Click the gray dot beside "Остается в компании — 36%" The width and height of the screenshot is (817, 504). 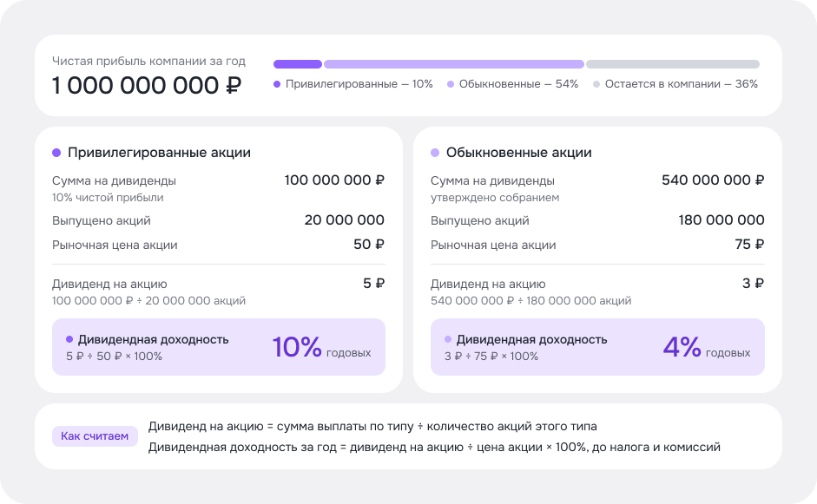pos(596,84)
